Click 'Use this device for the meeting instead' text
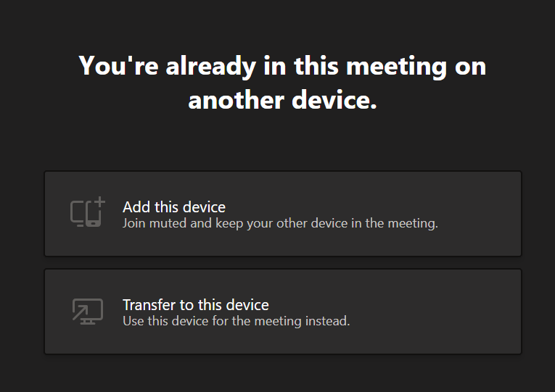555x392 pixels. 237,321
